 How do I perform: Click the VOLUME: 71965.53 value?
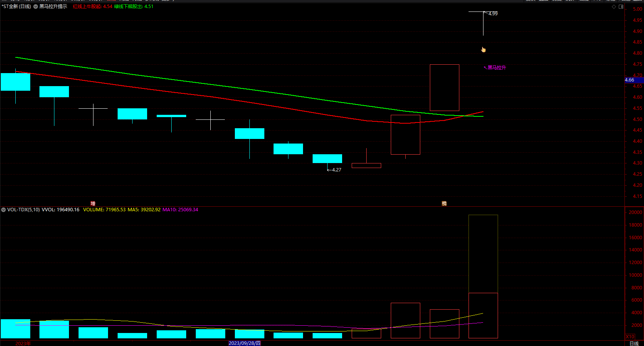click(x=104, y=210)
